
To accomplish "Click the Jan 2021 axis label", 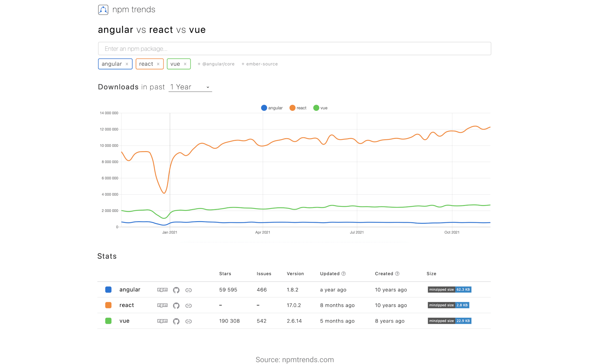I will [x=170, y=232].
